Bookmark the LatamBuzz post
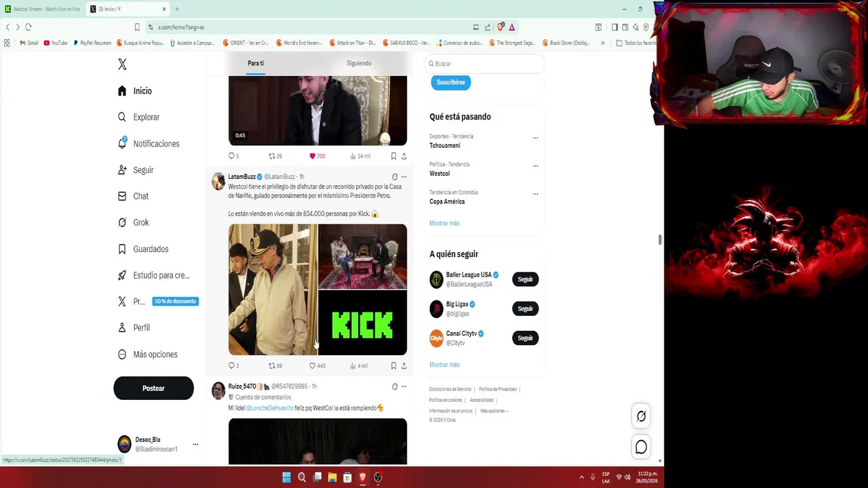 (393, 365)
